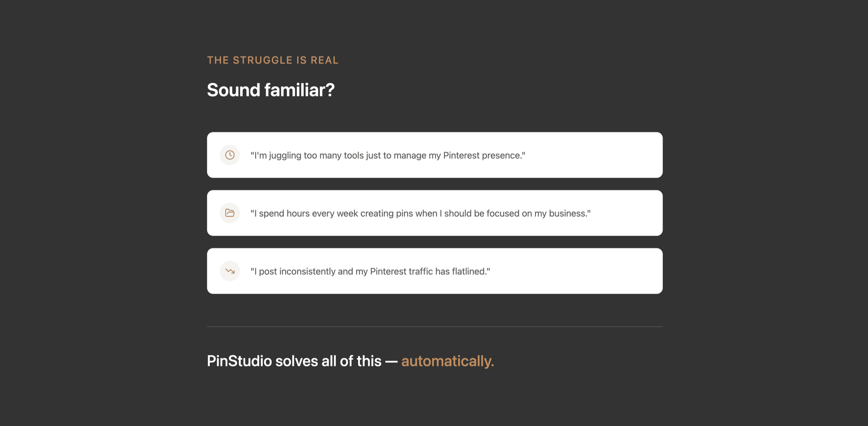Click the "THE STRUGGLE IS REAL" label
The height and width of the screenshot is (426, 868).
tap(273, 60)
